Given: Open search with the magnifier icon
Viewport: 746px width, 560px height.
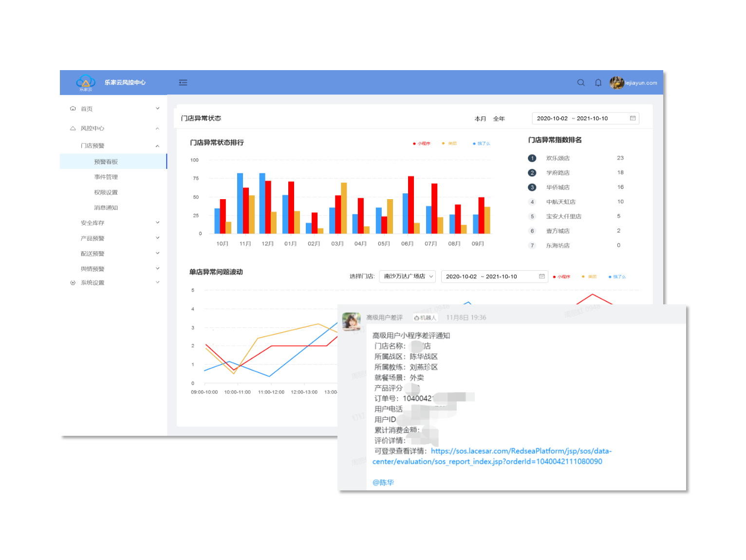Looking at the screenshot, I should click(x=581, y=83).
